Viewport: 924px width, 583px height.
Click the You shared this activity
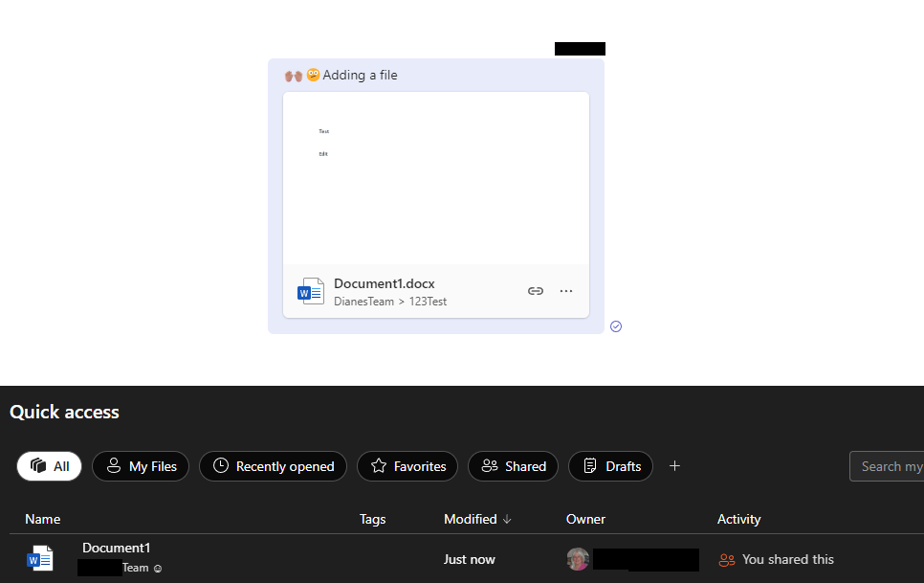click(x=787, y=559)
